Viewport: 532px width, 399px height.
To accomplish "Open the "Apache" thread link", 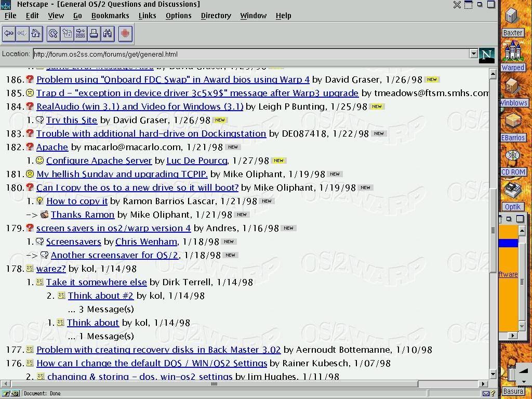I will 52,147.
